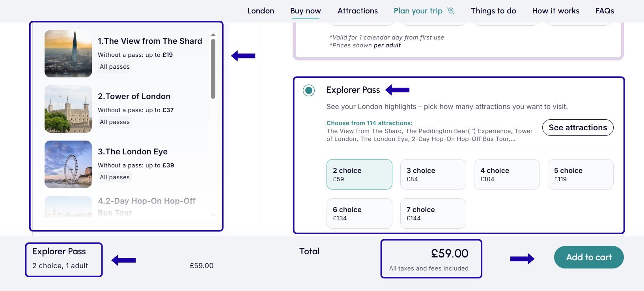644x291 pixels.
Task: Click the London Eye thumbnail
Action: coord(68,164)
